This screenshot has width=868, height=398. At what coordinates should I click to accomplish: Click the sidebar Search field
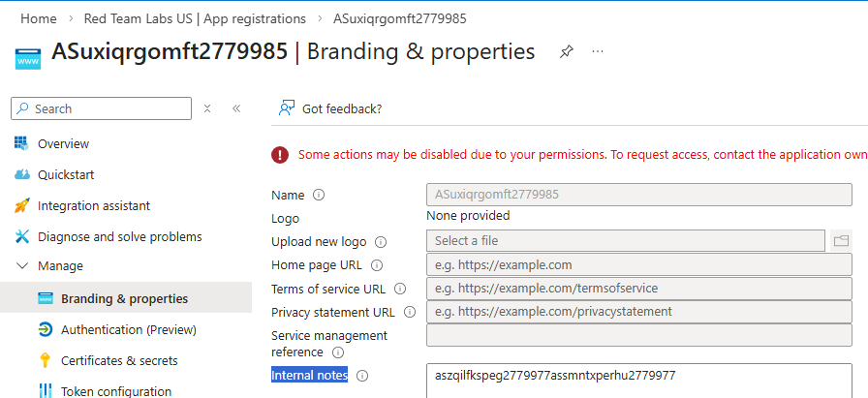tap(107, 108)
